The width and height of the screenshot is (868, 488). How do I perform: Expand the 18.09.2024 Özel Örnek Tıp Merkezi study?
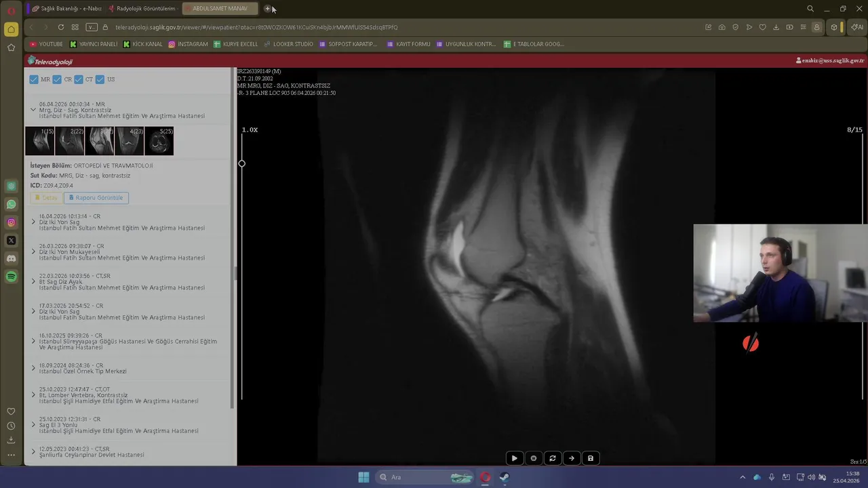click(x=33, y=368)
